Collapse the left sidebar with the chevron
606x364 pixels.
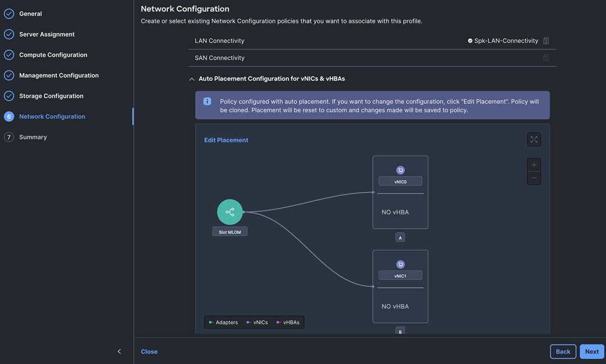(119, 351)
